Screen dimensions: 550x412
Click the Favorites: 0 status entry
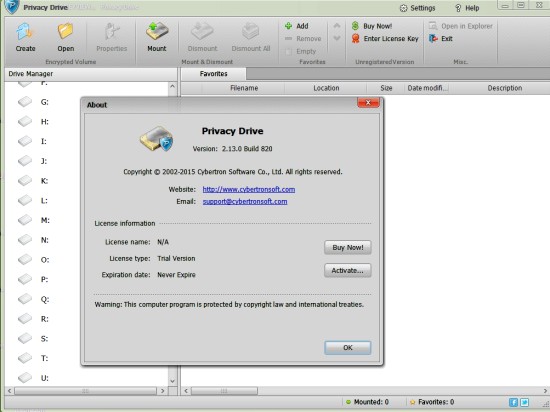432,402
